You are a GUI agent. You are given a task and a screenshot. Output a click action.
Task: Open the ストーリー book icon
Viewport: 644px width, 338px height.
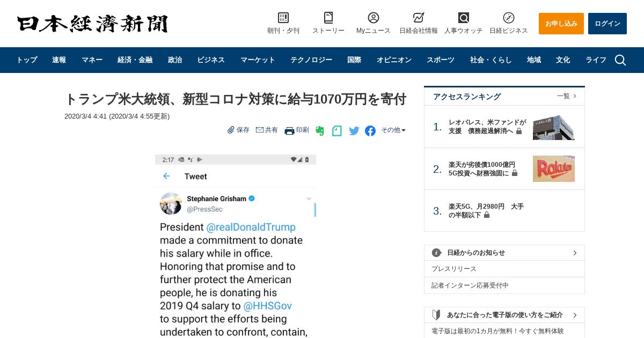click(x=328, y=18)
